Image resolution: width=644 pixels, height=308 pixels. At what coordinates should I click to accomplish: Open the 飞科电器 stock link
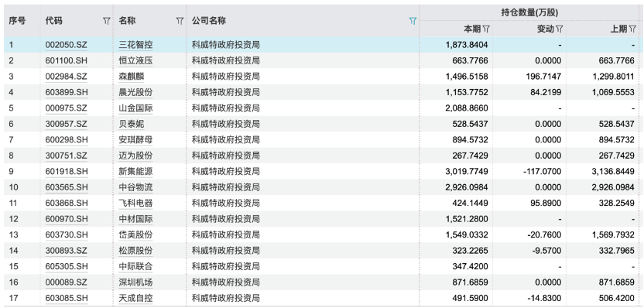click(x=135, y=203)
